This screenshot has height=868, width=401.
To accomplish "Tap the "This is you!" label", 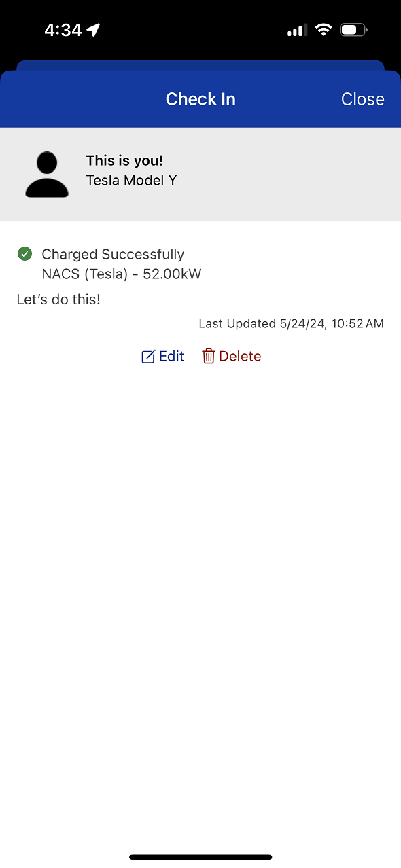I will [x=124, y=161].
